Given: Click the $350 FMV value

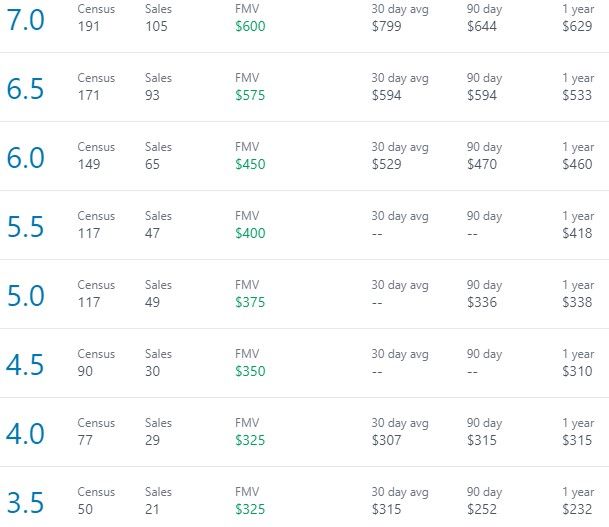Looking at the screenshot, I should [x=250, y=371].
